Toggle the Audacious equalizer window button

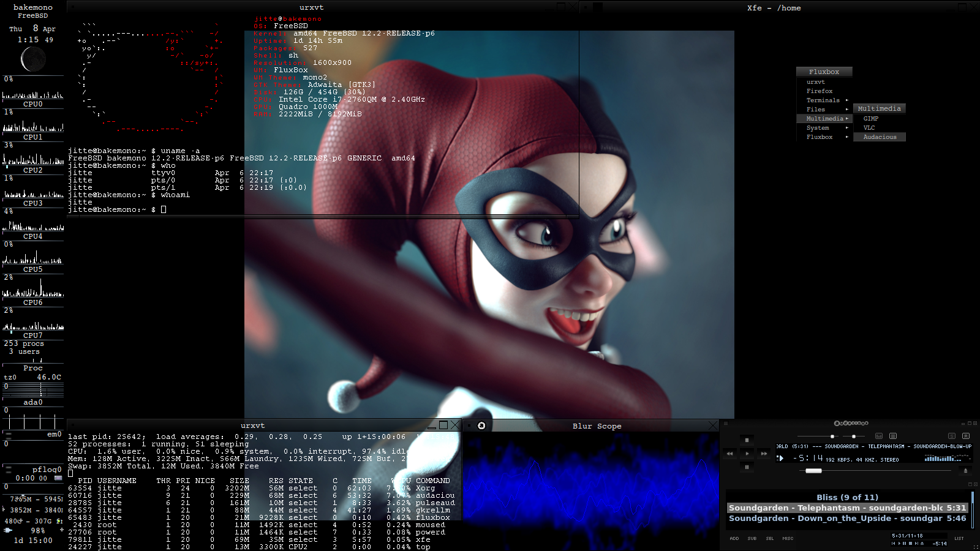point(879,436)
